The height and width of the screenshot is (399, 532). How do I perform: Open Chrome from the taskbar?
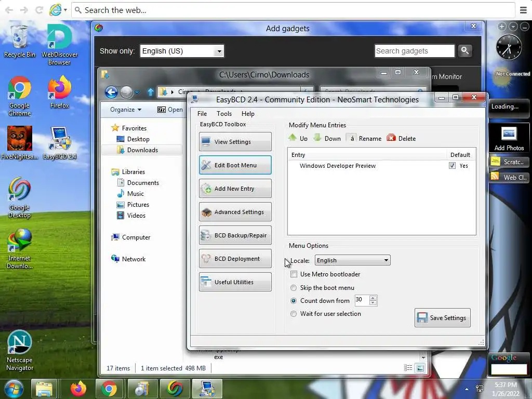(109, 389)
